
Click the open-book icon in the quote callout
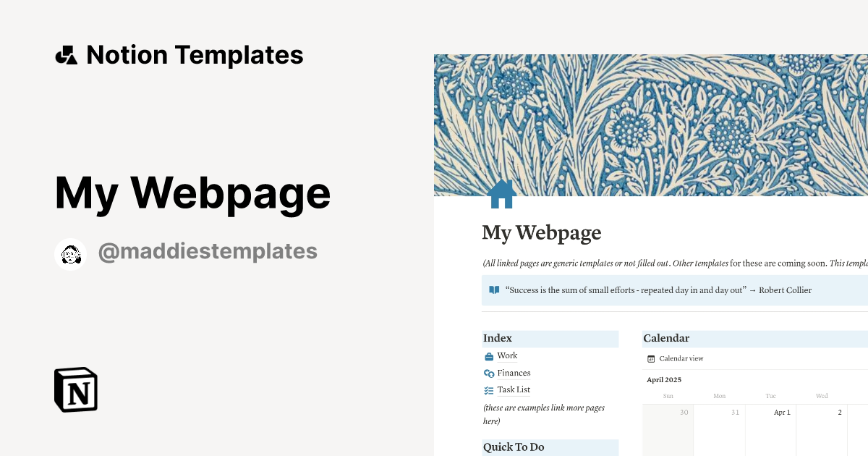pyautogui.click(x=493, y=290)
